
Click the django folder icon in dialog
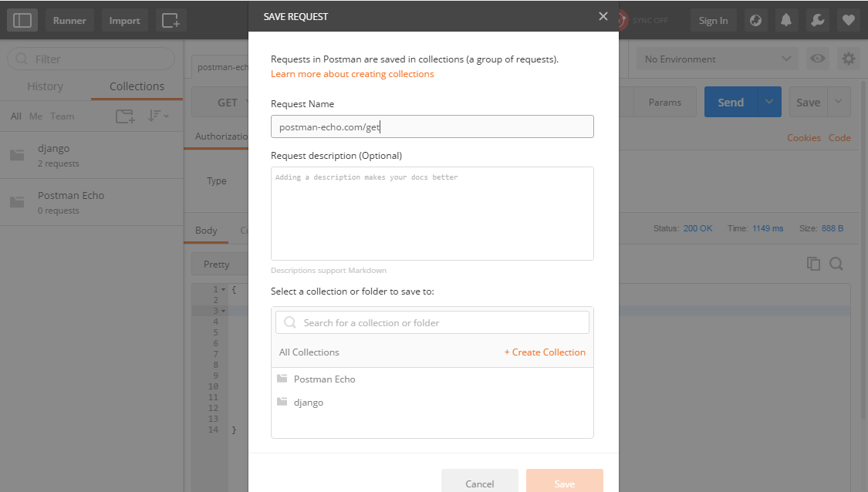coord(282,402)
